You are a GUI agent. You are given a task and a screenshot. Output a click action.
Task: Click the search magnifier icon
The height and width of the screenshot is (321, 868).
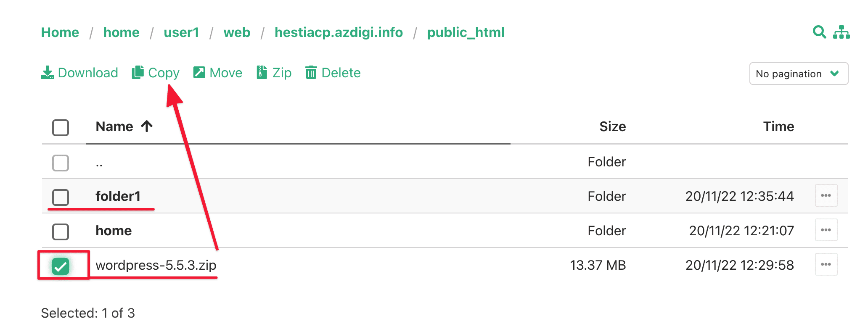click(x=819, y=32)
